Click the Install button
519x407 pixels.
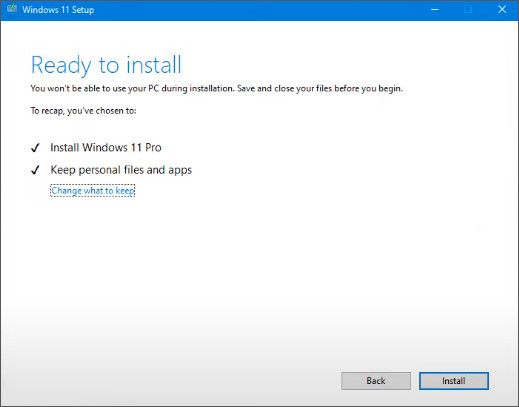tap(454, 381)
